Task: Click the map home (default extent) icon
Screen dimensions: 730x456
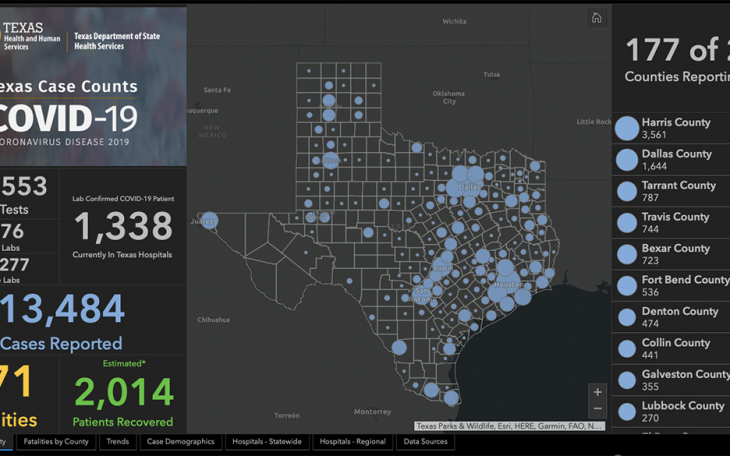Action: click(x=597, y=18)
